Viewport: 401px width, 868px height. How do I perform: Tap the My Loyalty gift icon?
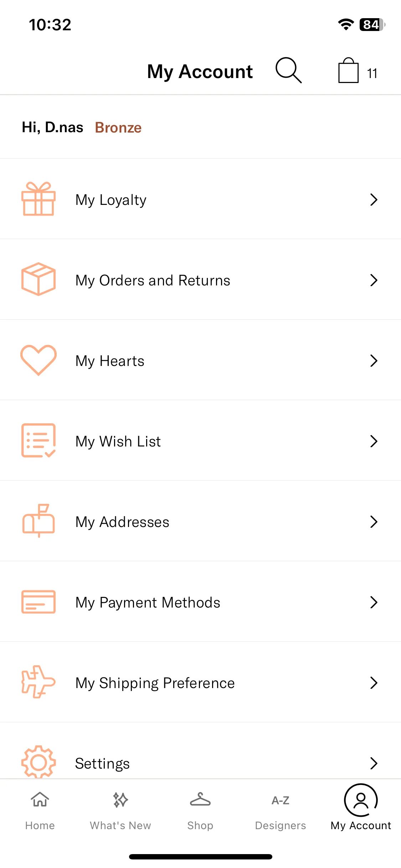pyautogui.click(x=38, y=199)
